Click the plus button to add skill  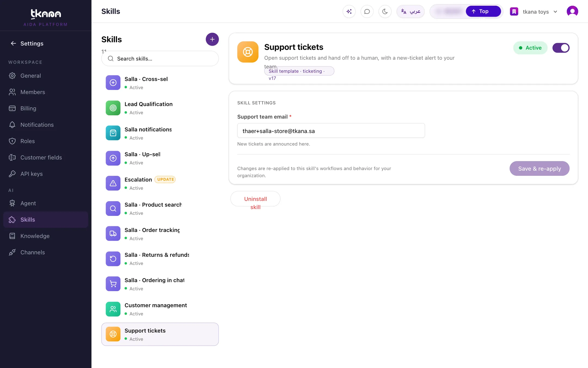tap(212, 39)
